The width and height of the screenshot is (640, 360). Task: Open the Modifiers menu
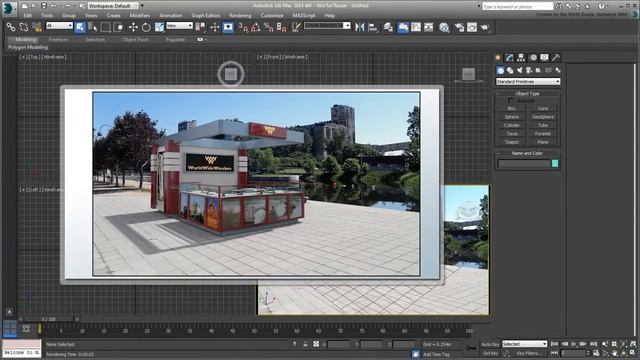click(140, 16)
